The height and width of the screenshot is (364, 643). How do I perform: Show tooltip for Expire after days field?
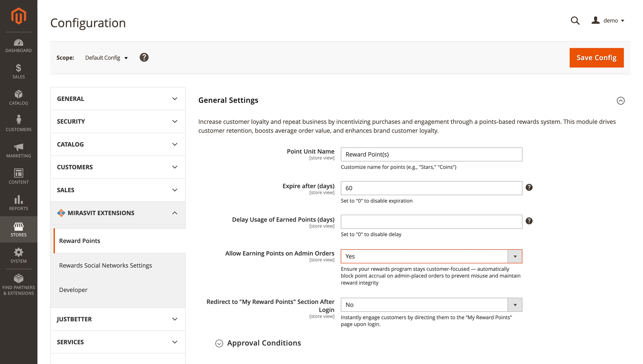point(529,187)
